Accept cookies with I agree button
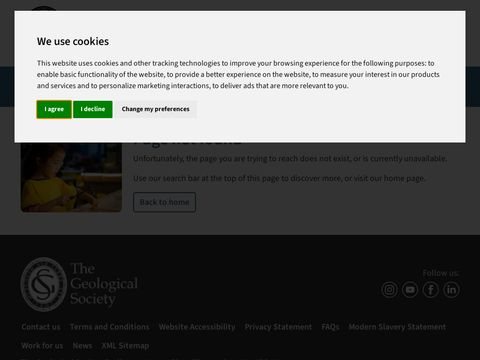The height and width of the screenshot is (360, 480). (54, 109)
